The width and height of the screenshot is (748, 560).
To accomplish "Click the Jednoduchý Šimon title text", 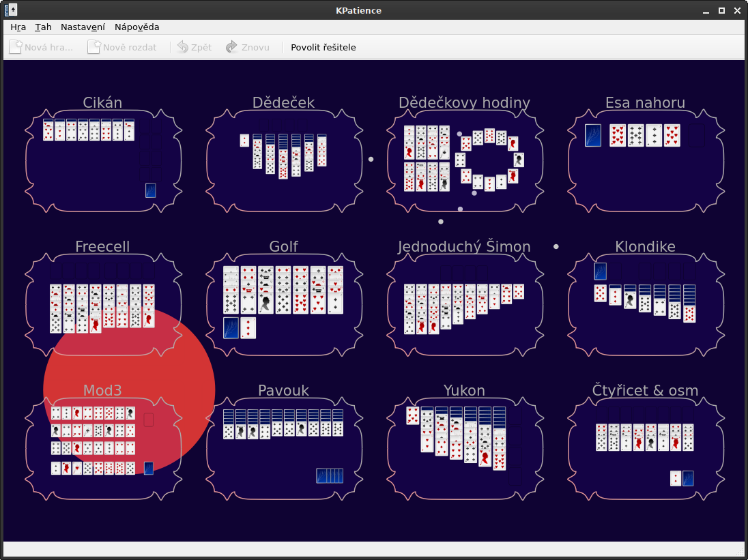I will coord(465,246).
